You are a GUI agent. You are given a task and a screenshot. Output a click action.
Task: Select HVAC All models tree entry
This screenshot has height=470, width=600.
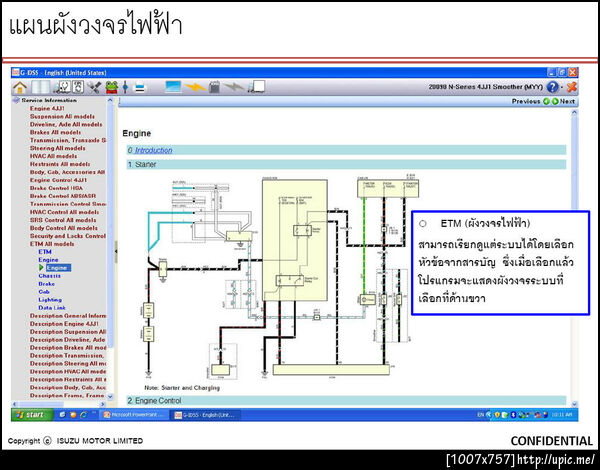(54, 156)
